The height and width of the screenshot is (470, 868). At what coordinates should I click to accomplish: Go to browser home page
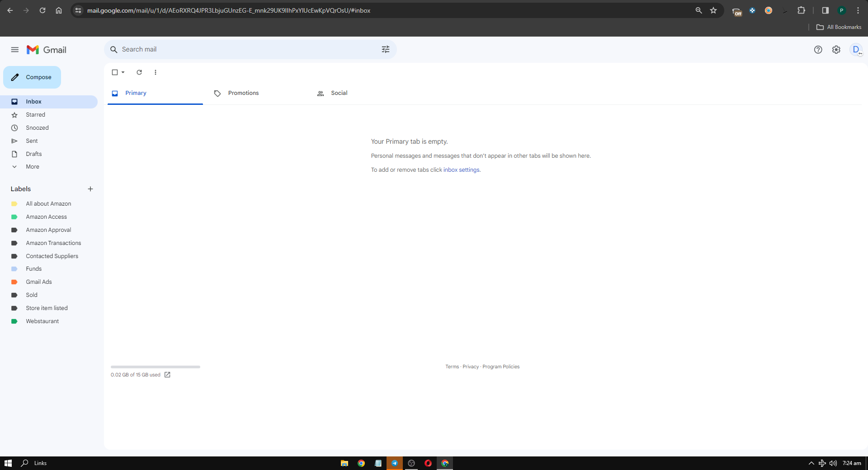[x=59, y=10]
